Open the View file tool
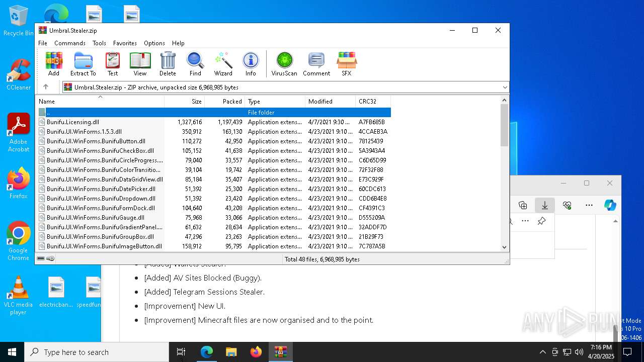 [140, 64]
